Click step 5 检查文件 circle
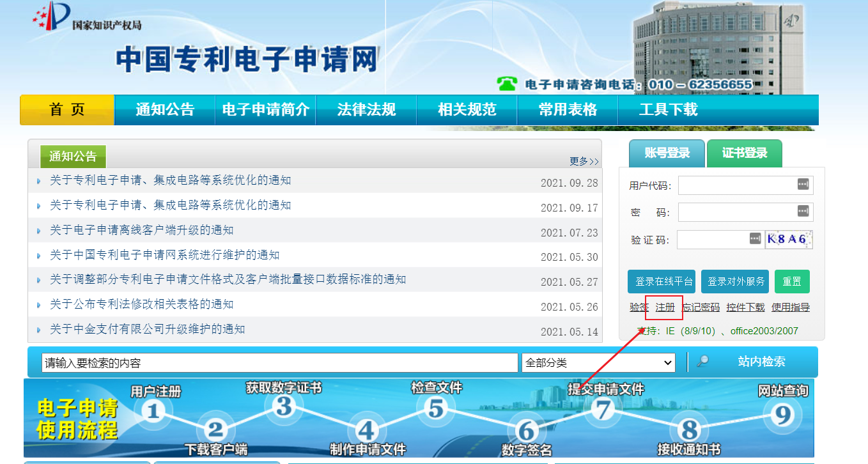 (435, 408)
